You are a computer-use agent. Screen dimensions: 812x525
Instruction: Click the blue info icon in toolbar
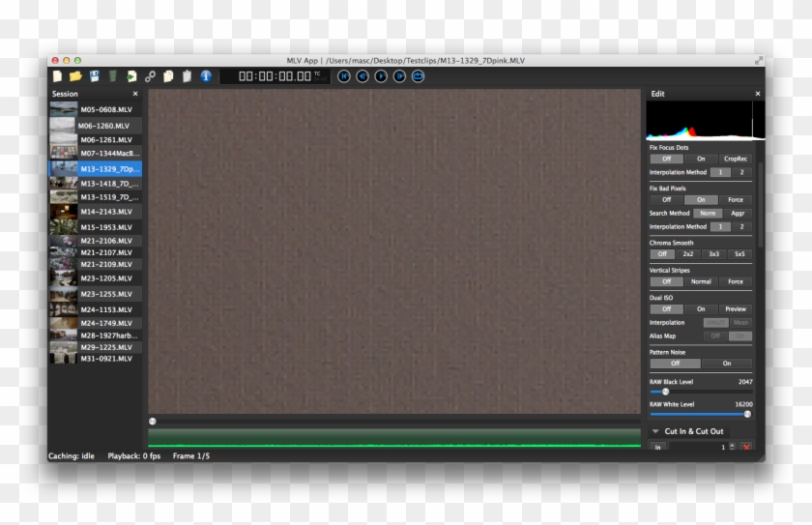(206, 75)
